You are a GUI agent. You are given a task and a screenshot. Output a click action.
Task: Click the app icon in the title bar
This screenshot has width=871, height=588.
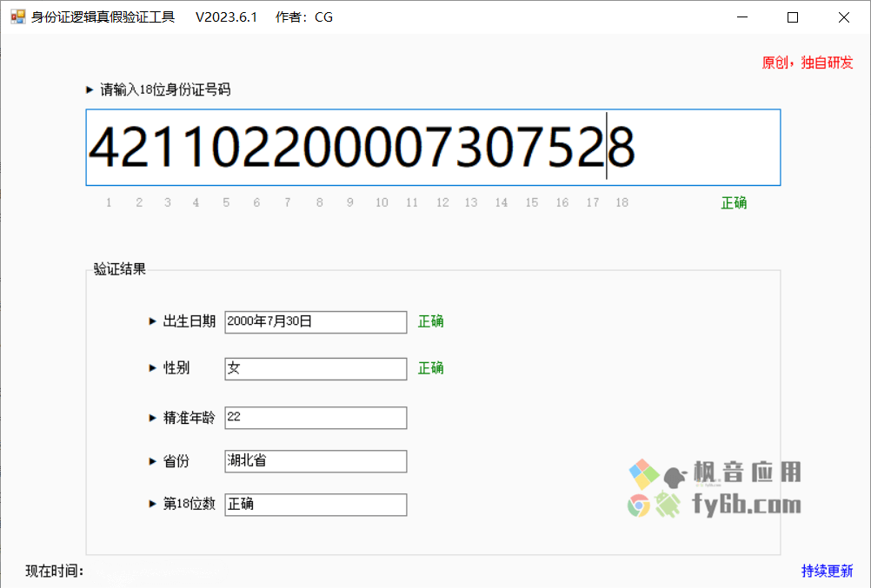coord(17,17)
